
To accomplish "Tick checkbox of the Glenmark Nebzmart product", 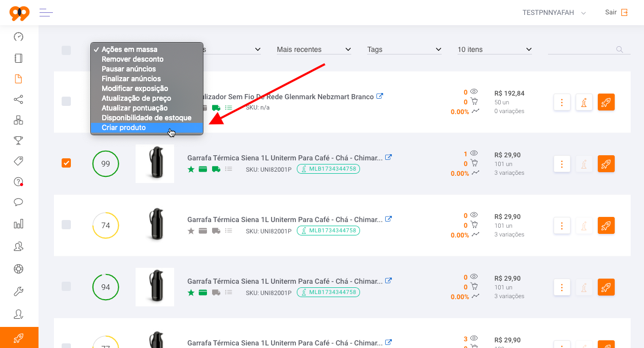I will pyautogui.click(x=66, y=101).
